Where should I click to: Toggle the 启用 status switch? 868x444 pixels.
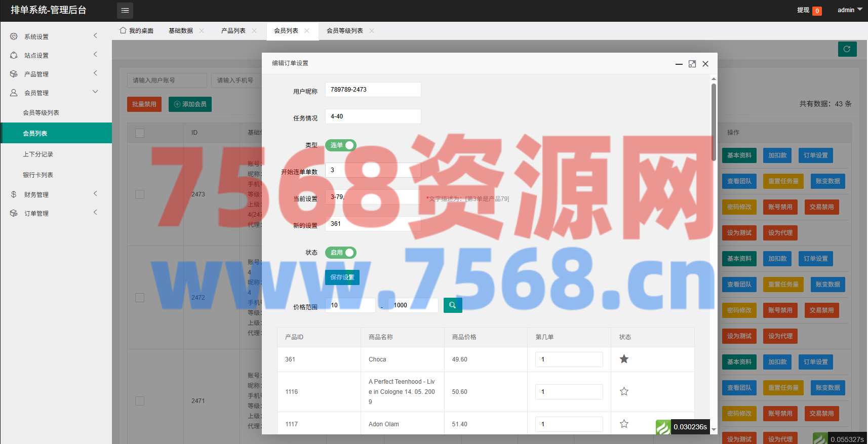tap(341, 253)
